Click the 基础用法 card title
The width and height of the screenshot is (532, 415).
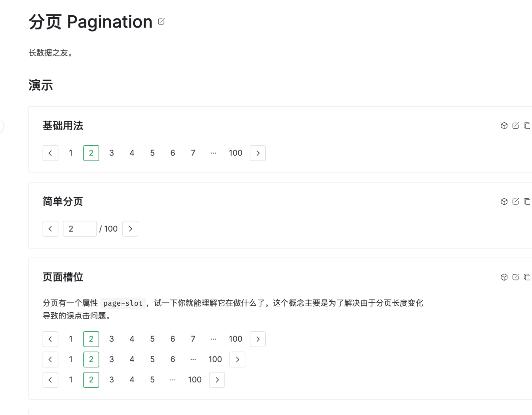(x=63, y=126)
